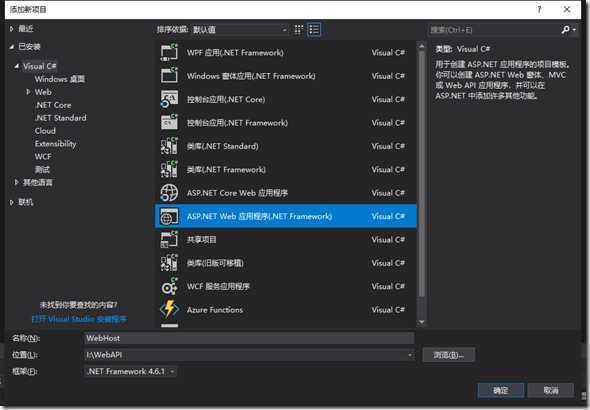Open the help question mark button

coord(539,9)
